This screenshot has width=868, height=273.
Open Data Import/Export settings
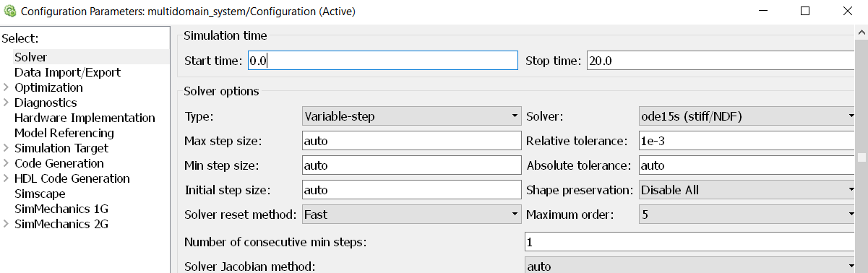pos(67,72)
